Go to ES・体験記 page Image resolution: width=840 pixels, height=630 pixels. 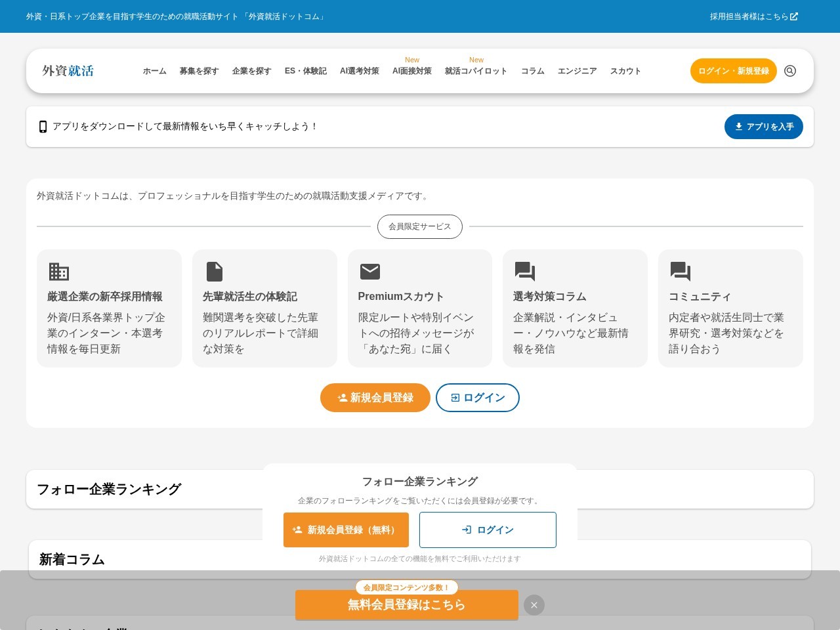click(x=306, y=71)
